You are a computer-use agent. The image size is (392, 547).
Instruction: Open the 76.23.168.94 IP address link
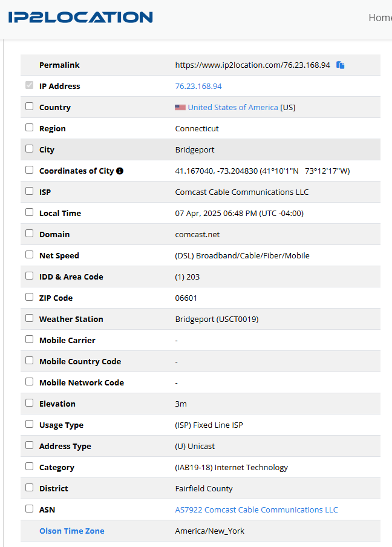click(x=198, y=86)
